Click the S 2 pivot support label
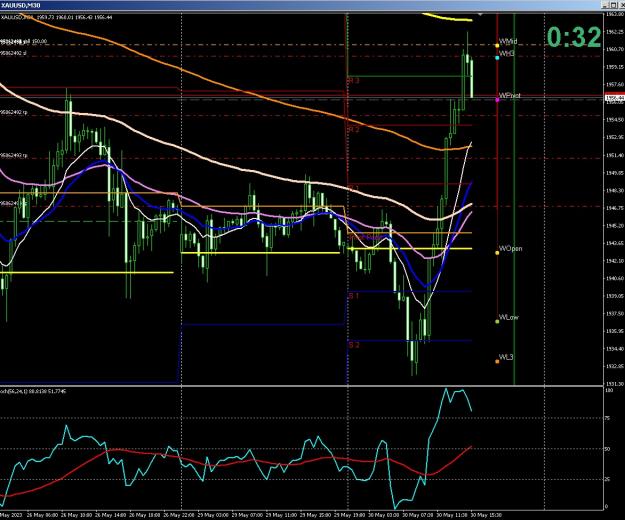Viewport: 625px width, 520px height. pyautogui.click(x=354, y=345)
